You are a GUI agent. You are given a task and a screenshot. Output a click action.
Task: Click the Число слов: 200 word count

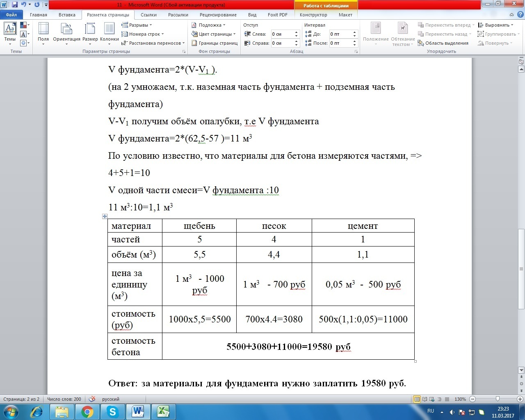click(64, 399)
